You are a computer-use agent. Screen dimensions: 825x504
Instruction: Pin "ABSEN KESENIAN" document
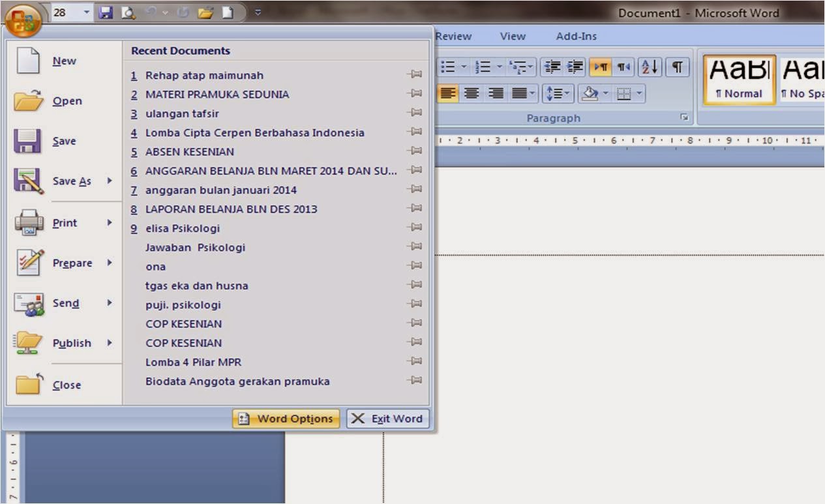[x=414, y=151]
